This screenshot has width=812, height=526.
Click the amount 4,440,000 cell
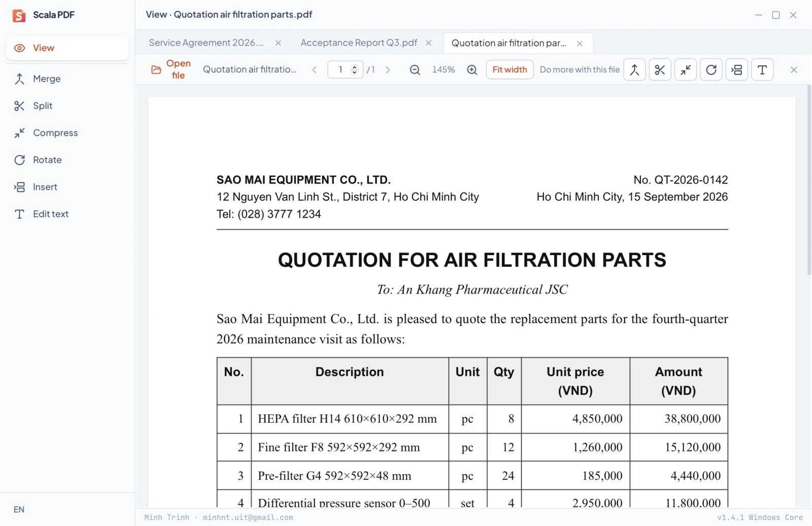[679, 476]
